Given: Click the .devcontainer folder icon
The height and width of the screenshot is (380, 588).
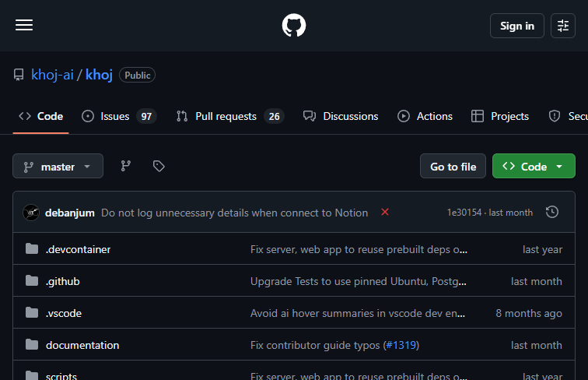Looking at the screenshot, I should pos(32,248).
